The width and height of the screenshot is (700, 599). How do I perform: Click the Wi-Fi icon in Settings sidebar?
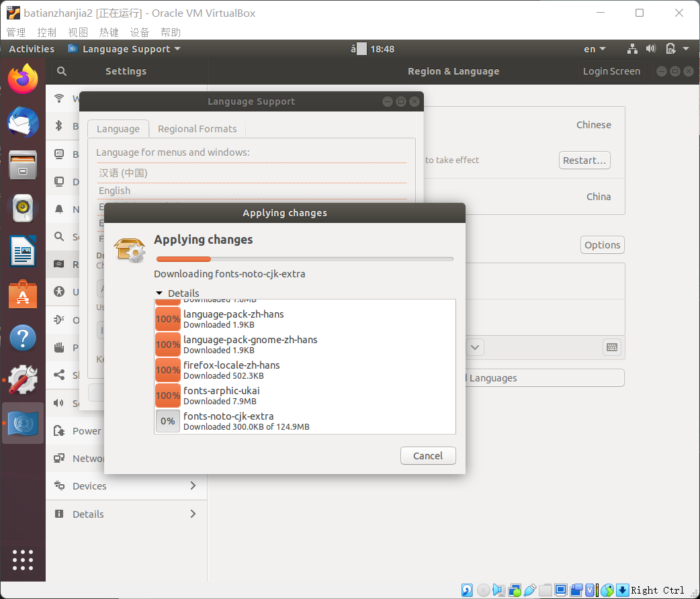[59, 98]
